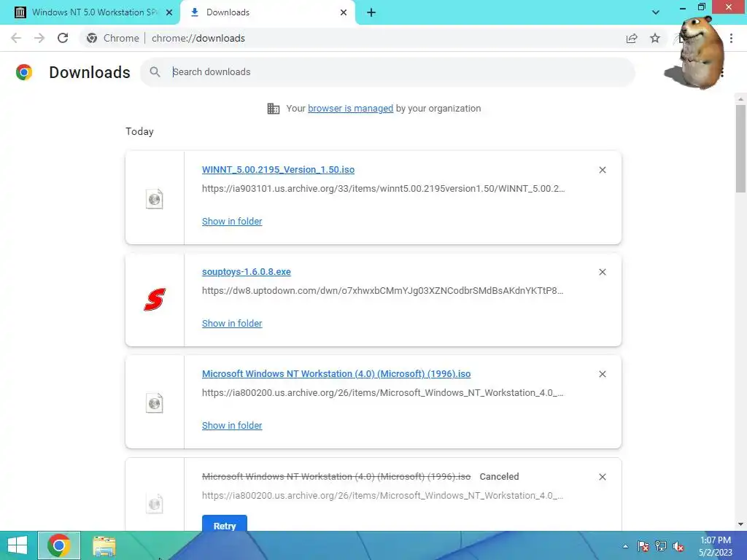Open Microsoft Windows NT Workstation (4.0) iso link
This screenshot has width=747, height=560.
(336, 374)
